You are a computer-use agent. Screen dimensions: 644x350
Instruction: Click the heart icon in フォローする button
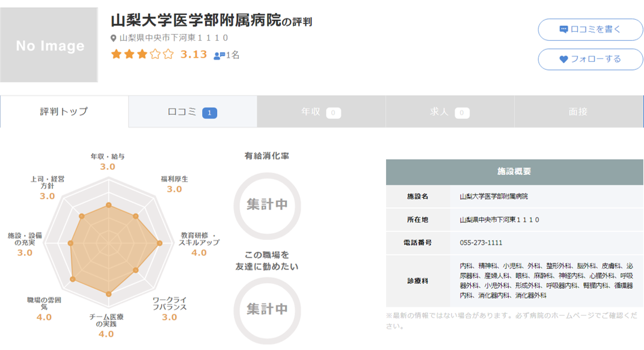(x=563, y=58)
